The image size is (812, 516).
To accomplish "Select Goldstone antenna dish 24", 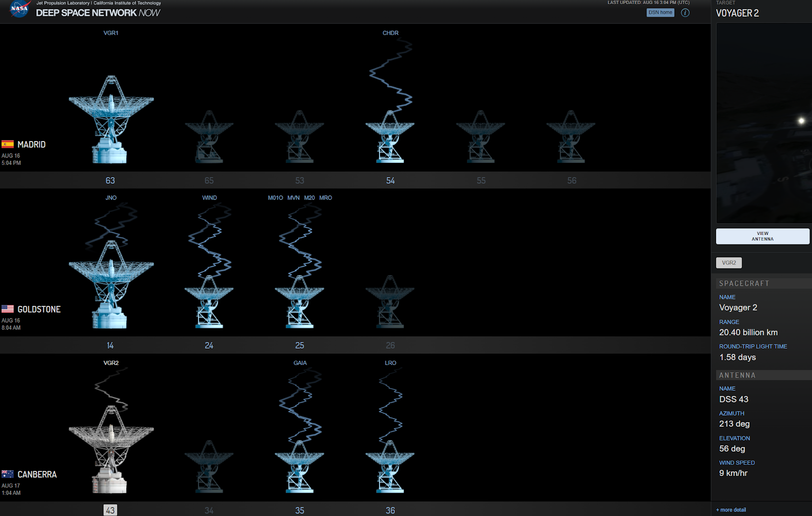I will click(209, 301).
